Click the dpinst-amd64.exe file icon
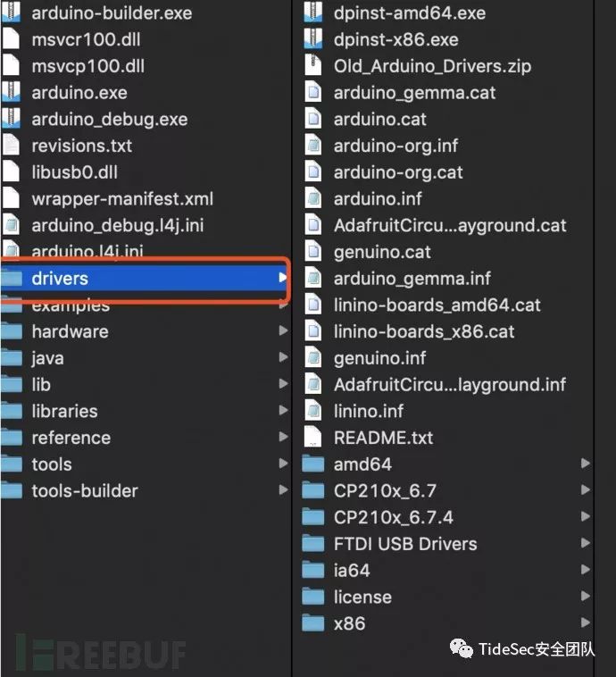 point(313,13)
